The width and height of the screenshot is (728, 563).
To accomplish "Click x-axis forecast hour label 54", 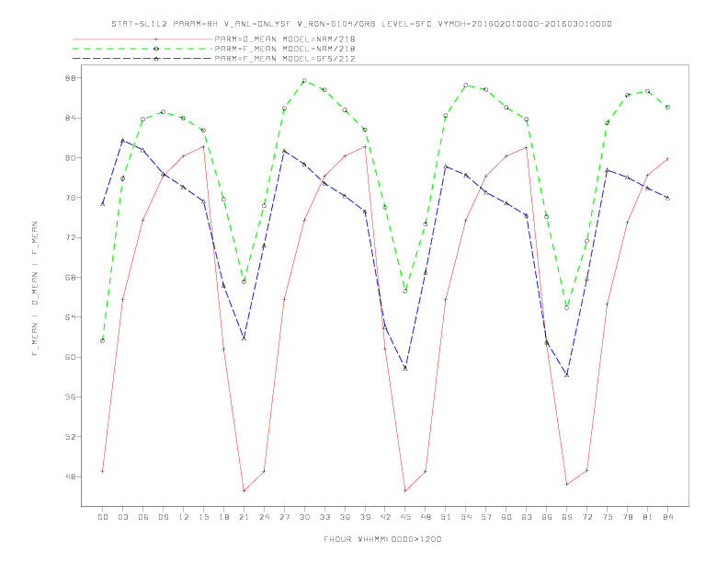I will 466,517.
